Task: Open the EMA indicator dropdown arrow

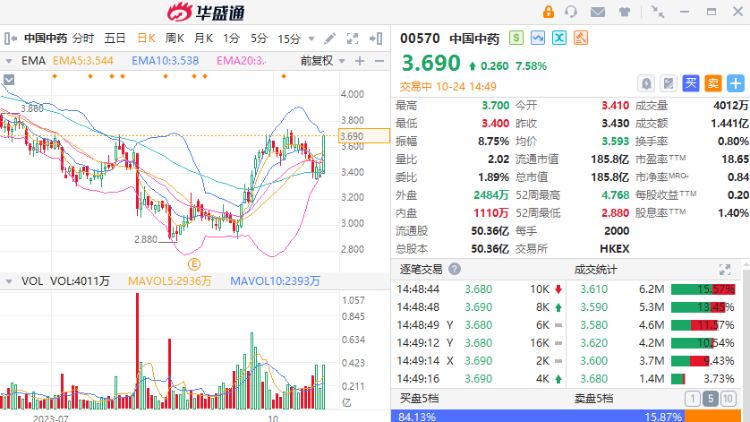Action: (9, 61)
